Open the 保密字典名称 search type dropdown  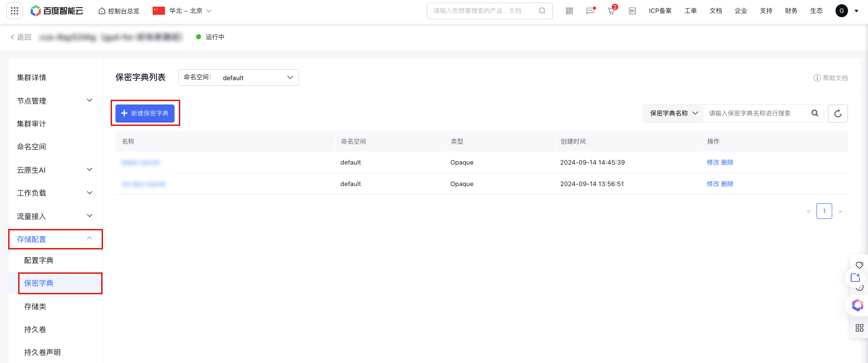point(673,114)
